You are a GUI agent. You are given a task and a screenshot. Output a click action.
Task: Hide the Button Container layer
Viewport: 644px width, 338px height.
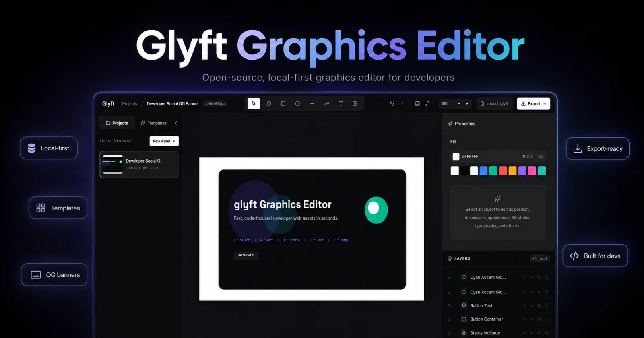[539, 319]
